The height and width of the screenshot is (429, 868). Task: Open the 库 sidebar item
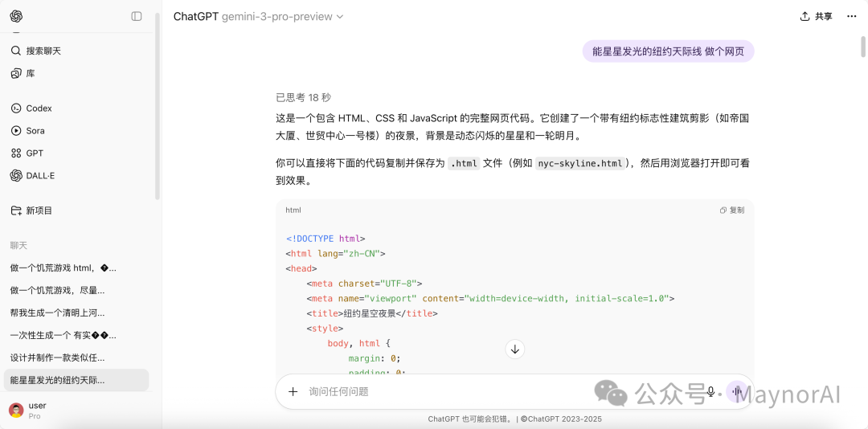pyautogui.click(x=76, y=74)
